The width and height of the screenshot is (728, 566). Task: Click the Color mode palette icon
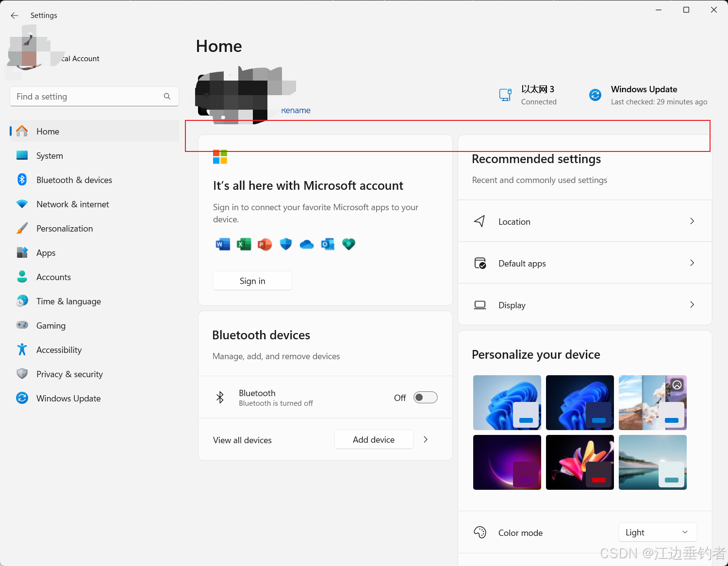tap(480, 533)
